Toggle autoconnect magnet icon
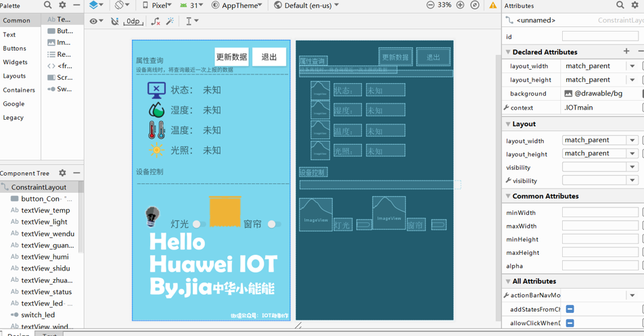644x336 pixels. (x=114, y=21)
